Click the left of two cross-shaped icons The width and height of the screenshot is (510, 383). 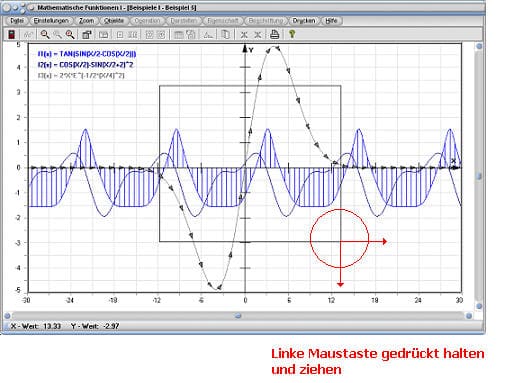pyautogui.click(x=244, y=34)
